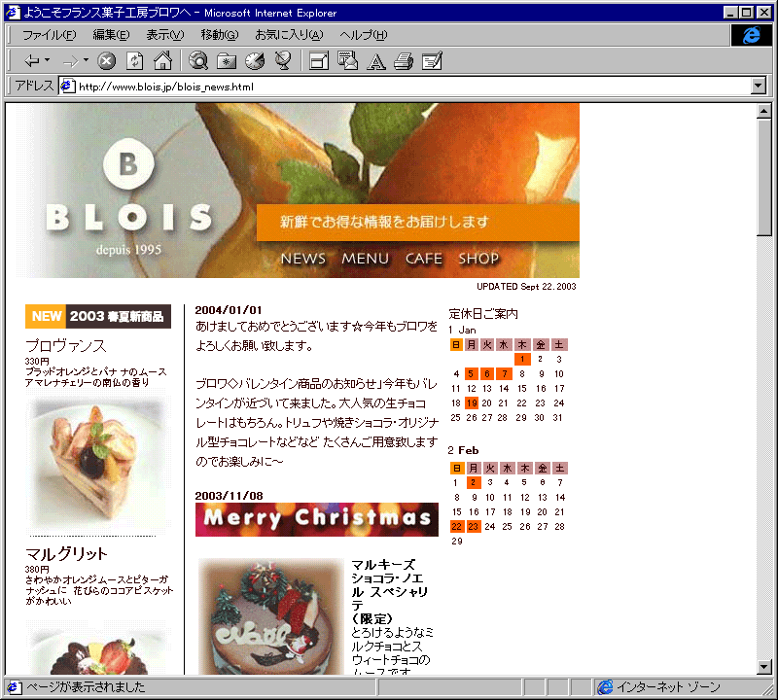Open the ヘルプ(H) menu
The height and width of the screenshot is (700, 778).
(363, 35)
